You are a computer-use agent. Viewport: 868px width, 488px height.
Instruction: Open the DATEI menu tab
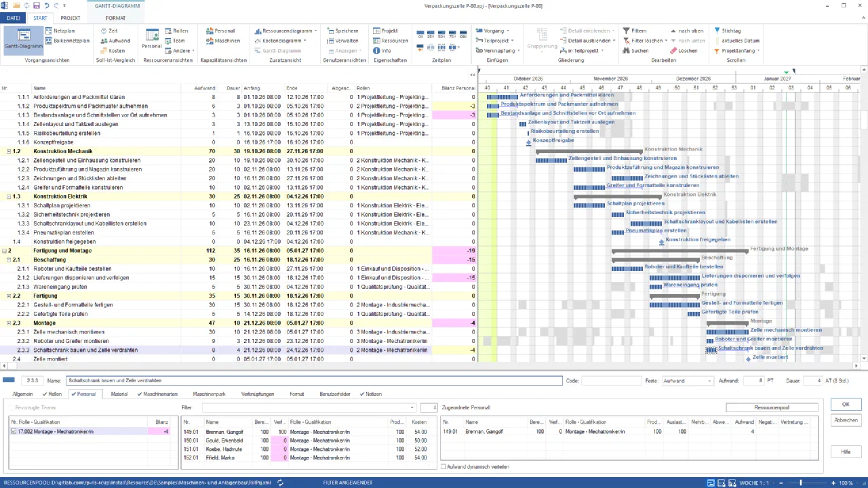13,18
